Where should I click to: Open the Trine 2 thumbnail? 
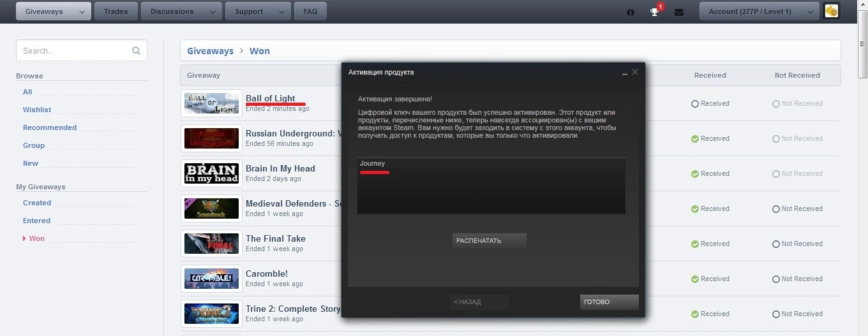[211, 314]
